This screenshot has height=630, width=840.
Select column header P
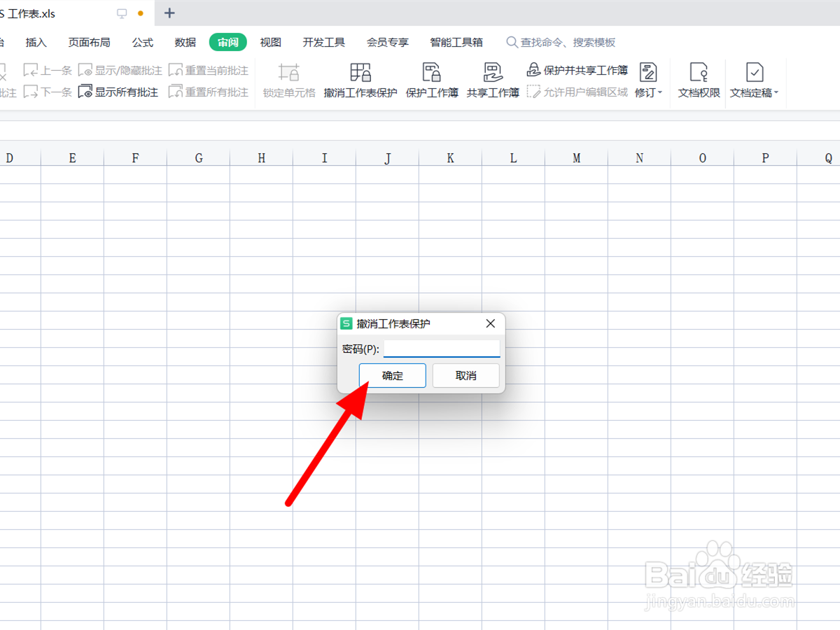click(766, 158)
